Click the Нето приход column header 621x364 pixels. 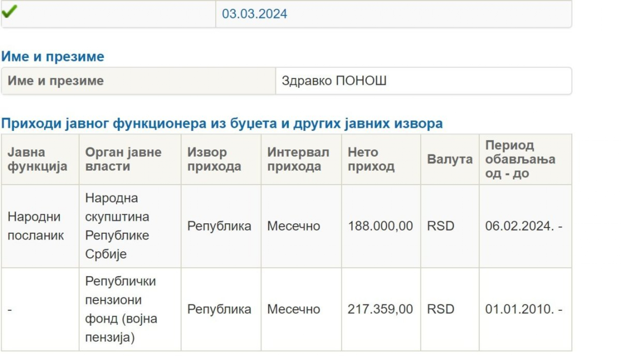(x=371, y=159)
